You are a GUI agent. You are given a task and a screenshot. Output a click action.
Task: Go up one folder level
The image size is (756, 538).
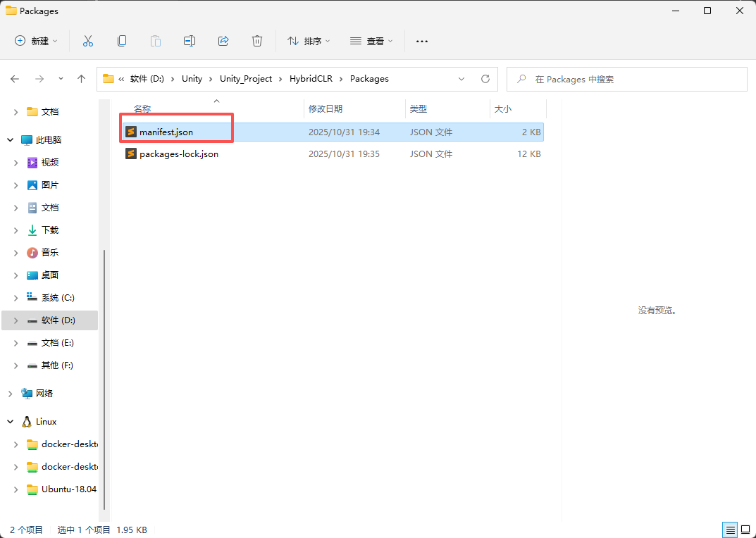82,79
